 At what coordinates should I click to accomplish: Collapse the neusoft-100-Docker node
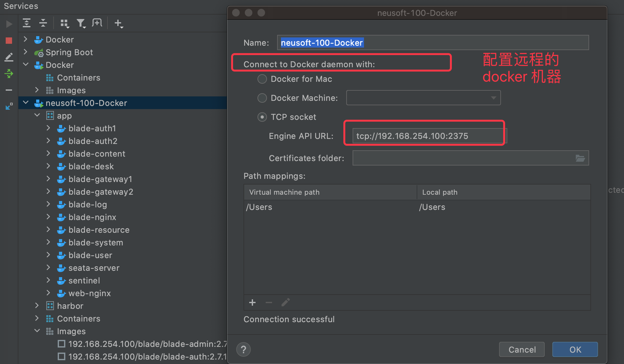tap(25, 102)
